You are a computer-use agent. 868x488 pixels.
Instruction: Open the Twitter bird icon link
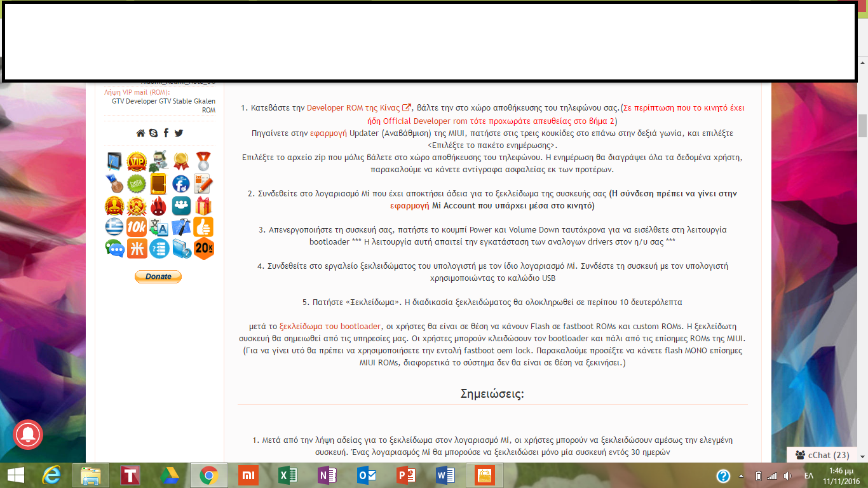179,133
